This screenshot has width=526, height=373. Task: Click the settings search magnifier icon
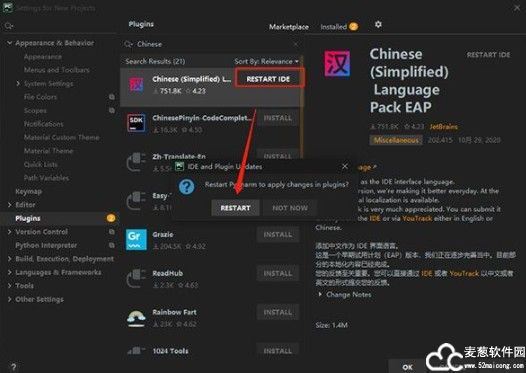pos(8,26)
